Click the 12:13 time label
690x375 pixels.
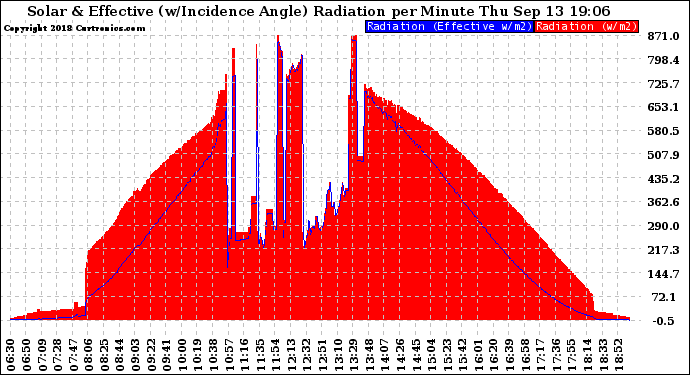tap(291, 355)
